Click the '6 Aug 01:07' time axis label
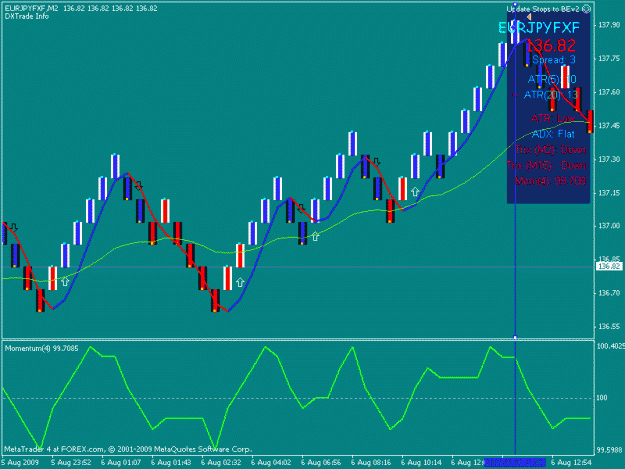625x469 pixels. tap(121, 463)
